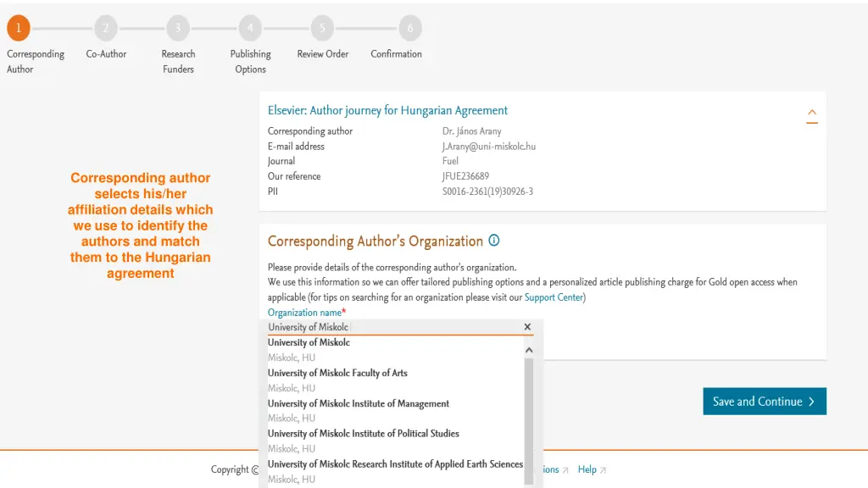Go to step 5 Review Order circle
Image resolution: width=868 pixels, height=488 pixels.
click(322, 28)
